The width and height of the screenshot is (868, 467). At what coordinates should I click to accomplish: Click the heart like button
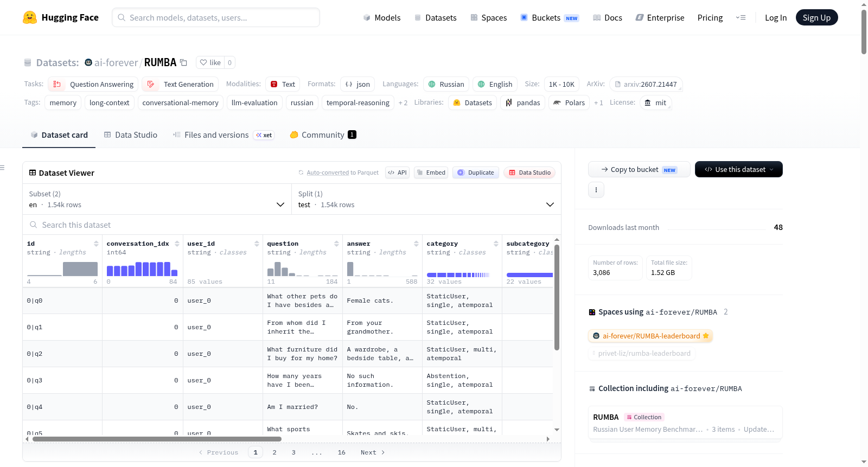(210, 62)
